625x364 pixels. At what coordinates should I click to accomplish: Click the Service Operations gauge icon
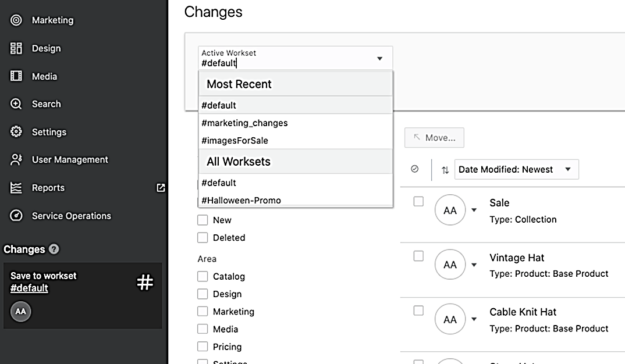coord(16,216)
